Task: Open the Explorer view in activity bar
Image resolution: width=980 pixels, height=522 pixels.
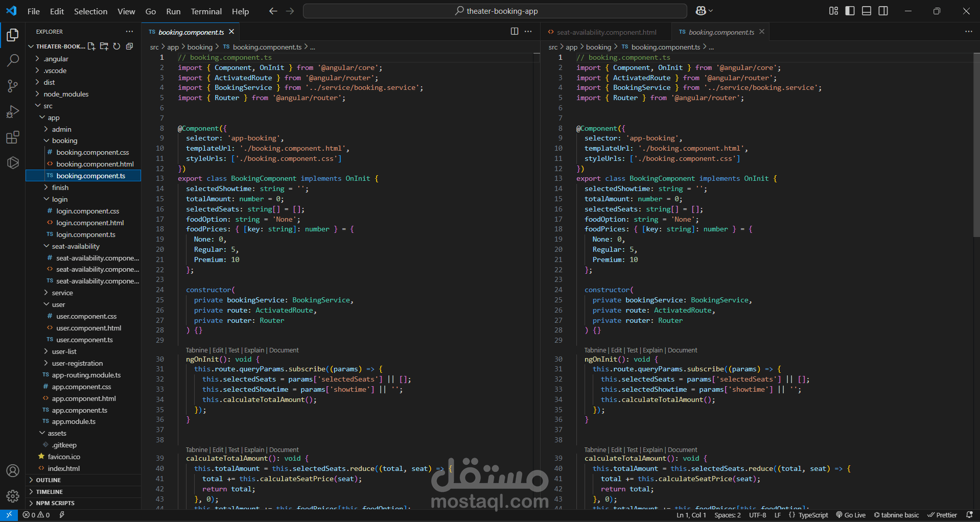Action: pos(13,35)
